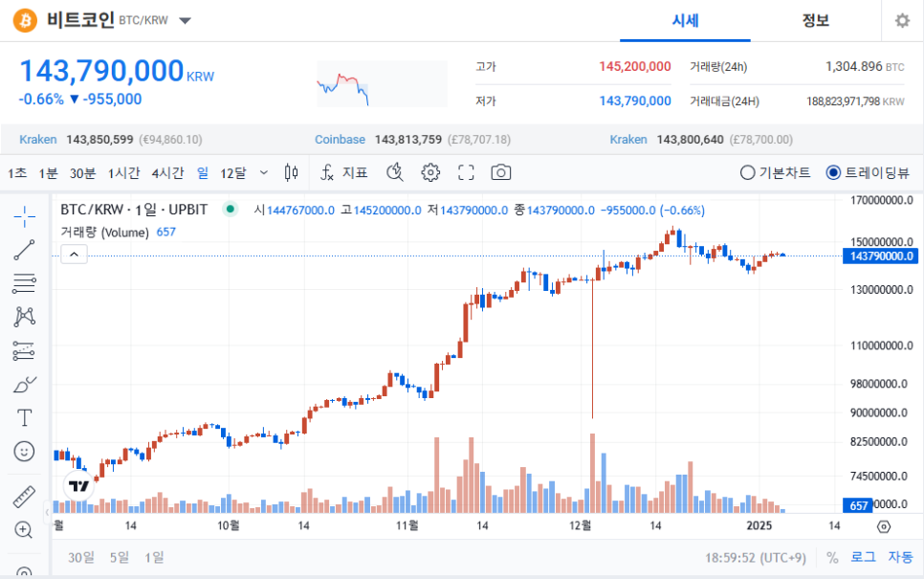This screenshot has height=579, width=924.
Task: Select the 트레이딩뷰 radio button
Action: [x=833, y=172]
